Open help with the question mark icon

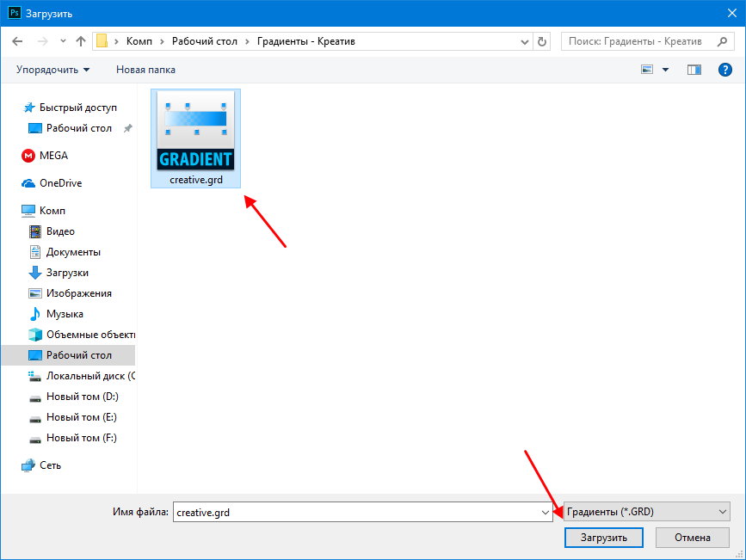point(725,70)
